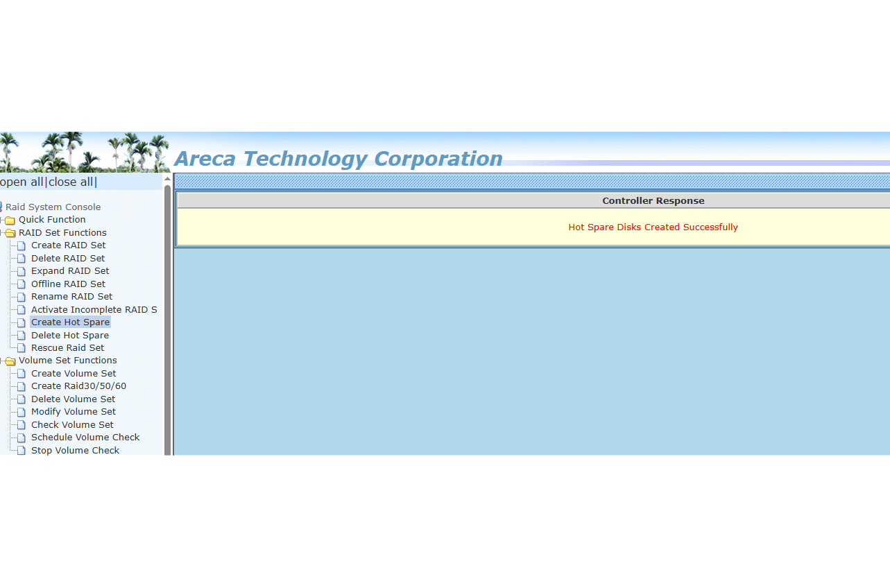Click the 'close all' link

[71, 182]
